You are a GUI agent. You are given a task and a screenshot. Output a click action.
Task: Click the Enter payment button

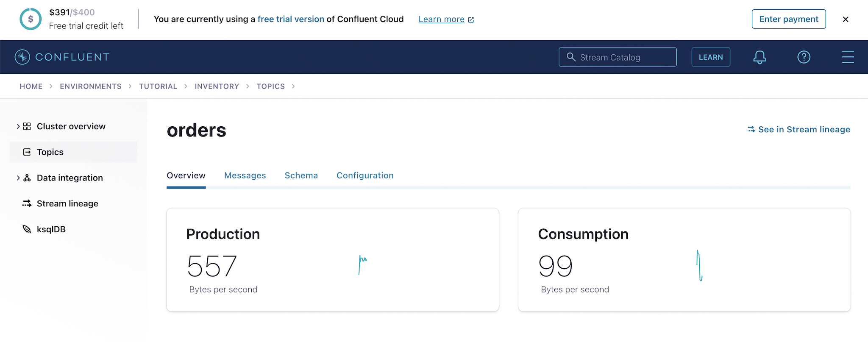(788, 19)
